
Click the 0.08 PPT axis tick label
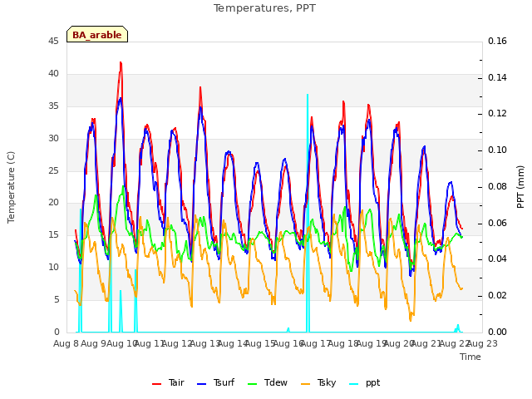(x=497, y=186)
